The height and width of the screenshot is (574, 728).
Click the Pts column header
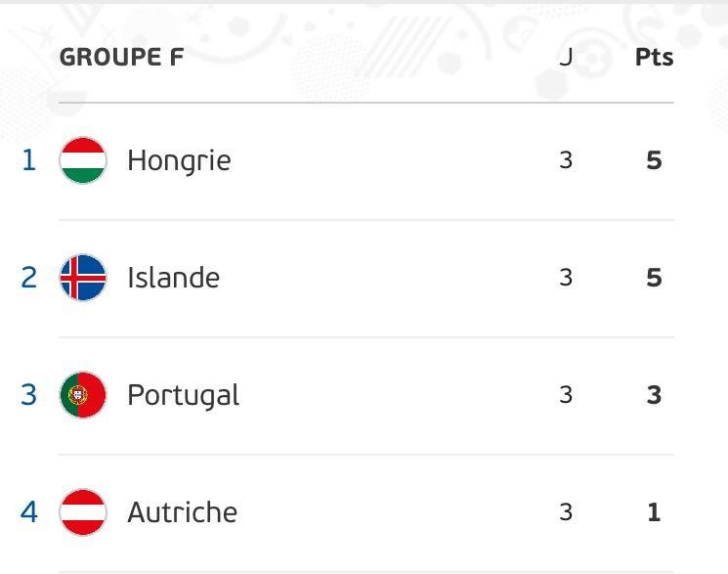pos(654,57)
